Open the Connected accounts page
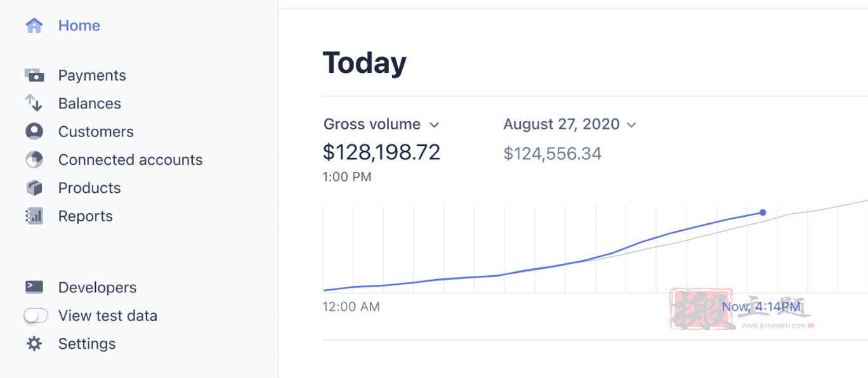This screenshot has height=378, width=868. [x=130, y=160]
